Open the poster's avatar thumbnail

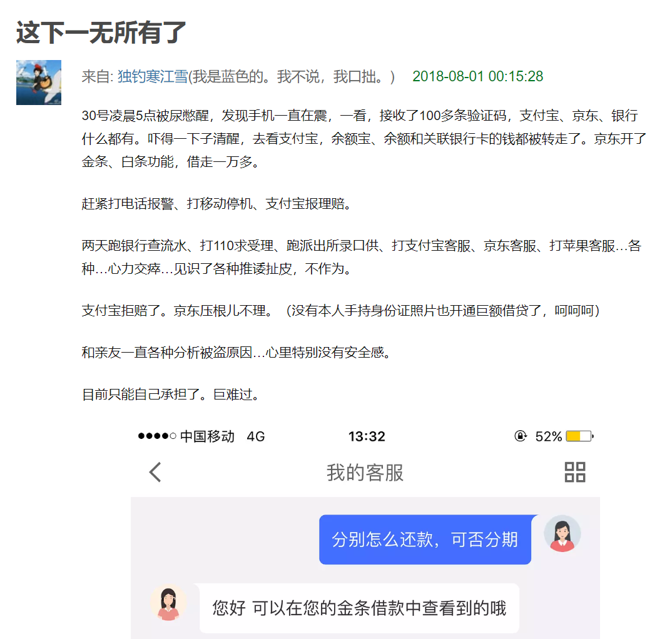(x=39, y=83)
